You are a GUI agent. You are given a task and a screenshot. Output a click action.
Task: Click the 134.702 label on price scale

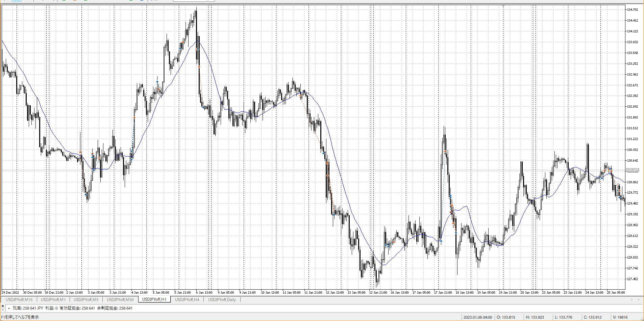click(x=633, y=10)
